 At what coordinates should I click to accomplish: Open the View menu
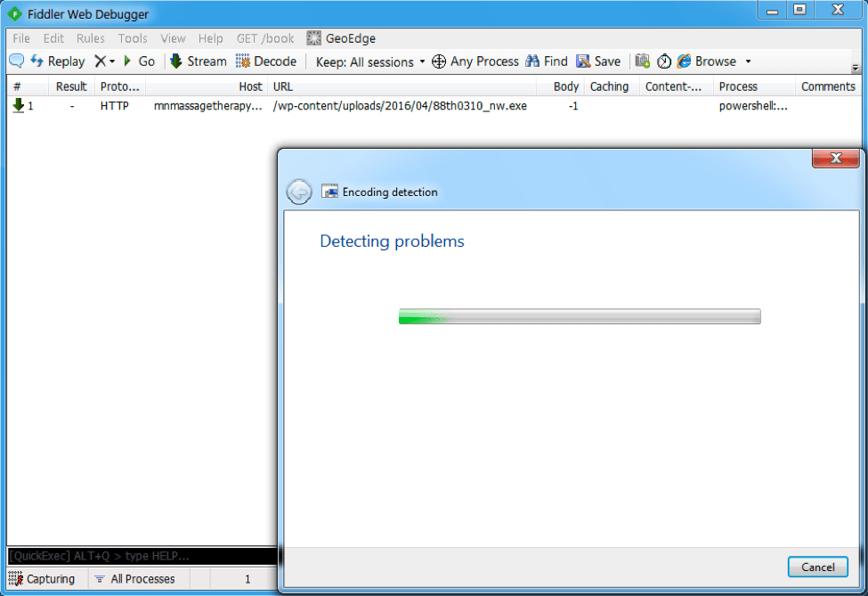(174, 38)
